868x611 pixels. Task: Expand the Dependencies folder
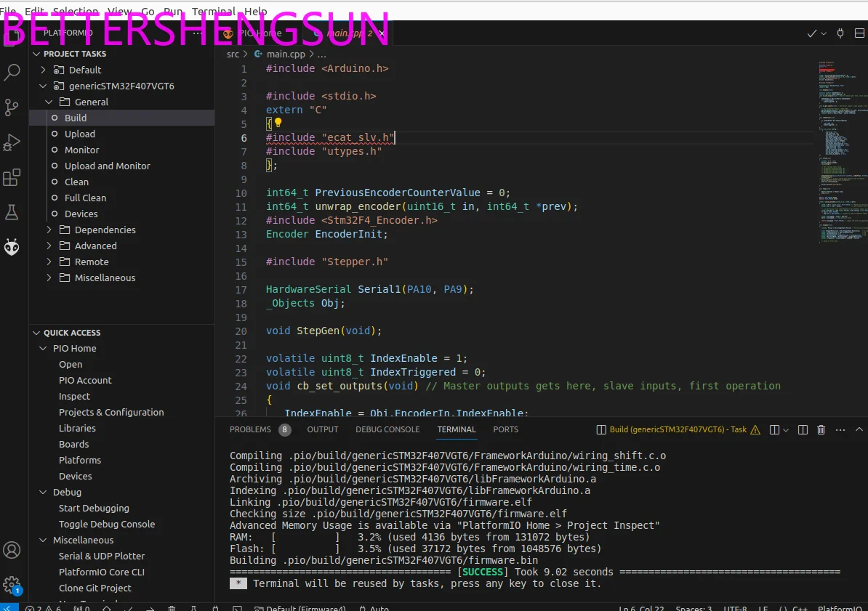click(49, 230)
